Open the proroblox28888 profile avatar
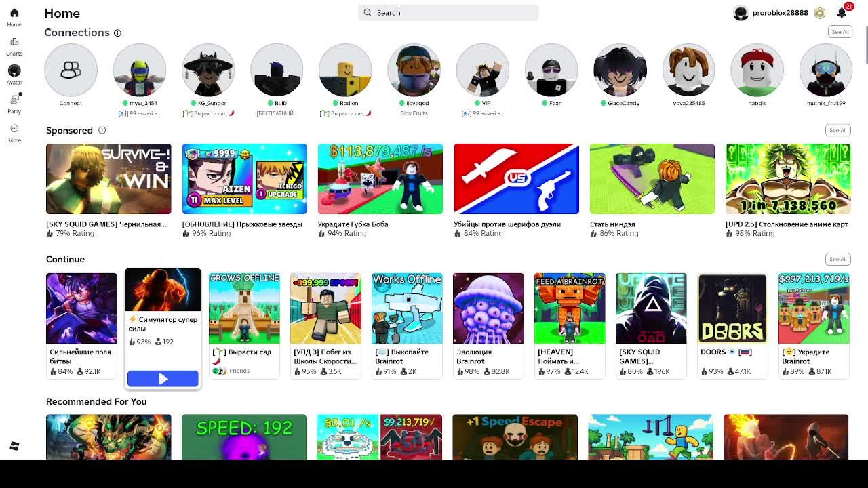 [x=741, y=13]
